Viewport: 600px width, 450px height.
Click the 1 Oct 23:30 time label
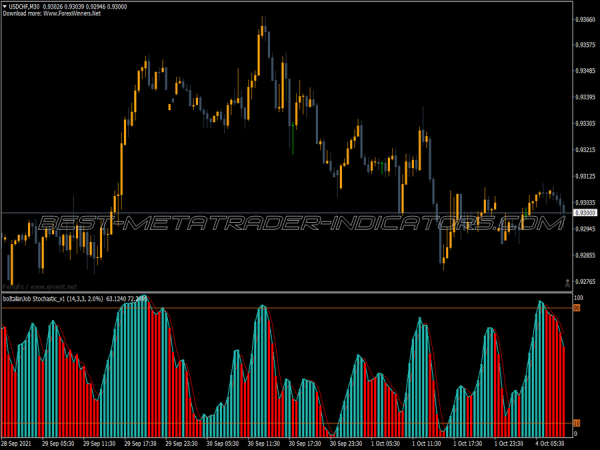point(509,443)
